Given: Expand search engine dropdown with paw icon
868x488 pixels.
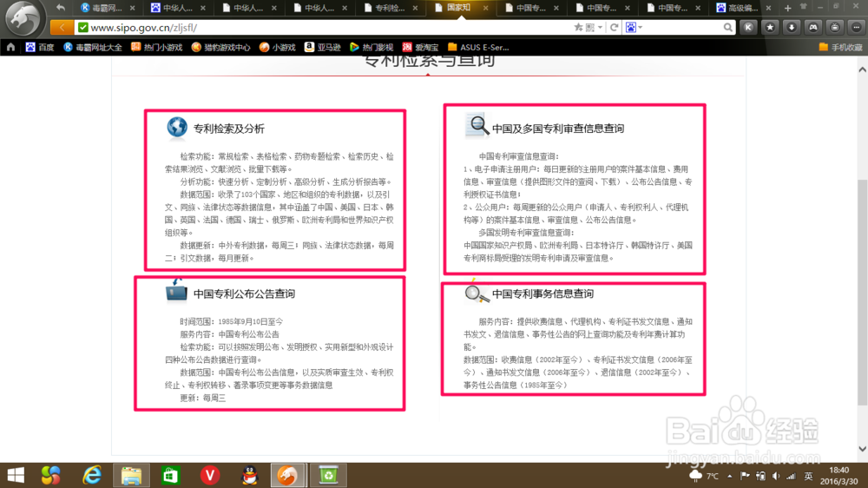Looking at the screenshot, I should click(x=634, y=27).
